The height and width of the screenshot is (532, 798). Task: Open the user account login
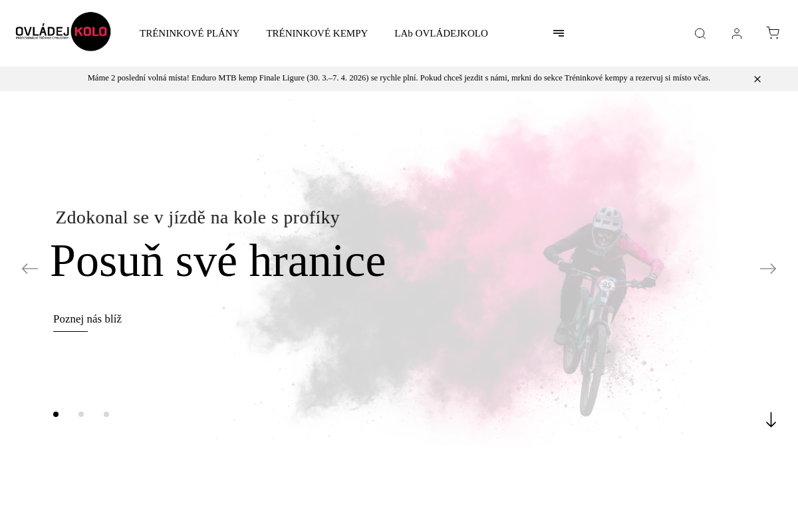(x=737, y=33)
